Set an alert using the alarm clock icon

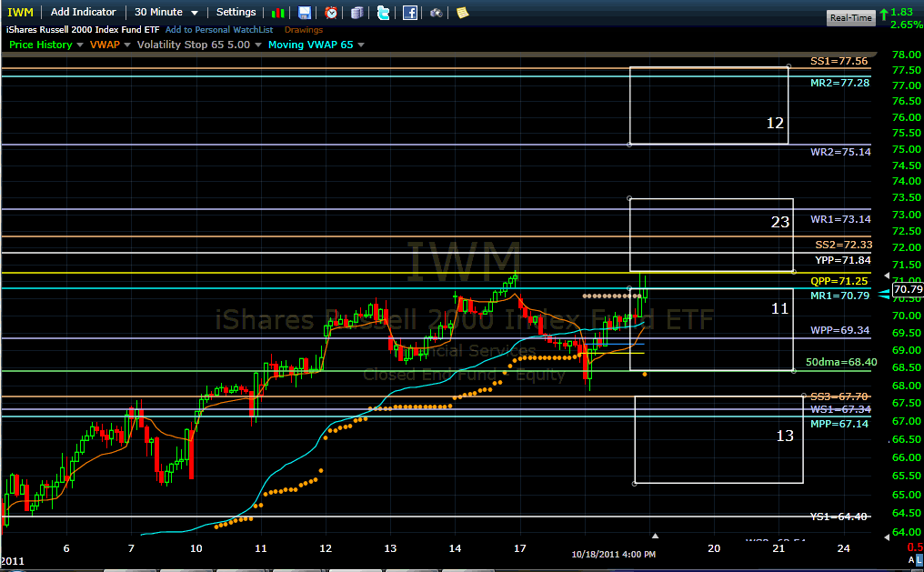pyautogui.click(x=331, y=13)
